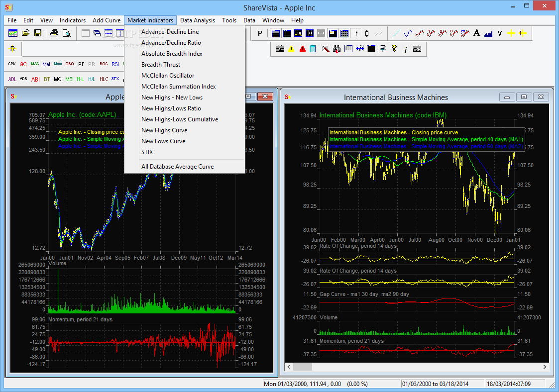This screenshot has height=392, width=559.
Task: Choose New Highs - New Lows
Action: click(185, 98)
